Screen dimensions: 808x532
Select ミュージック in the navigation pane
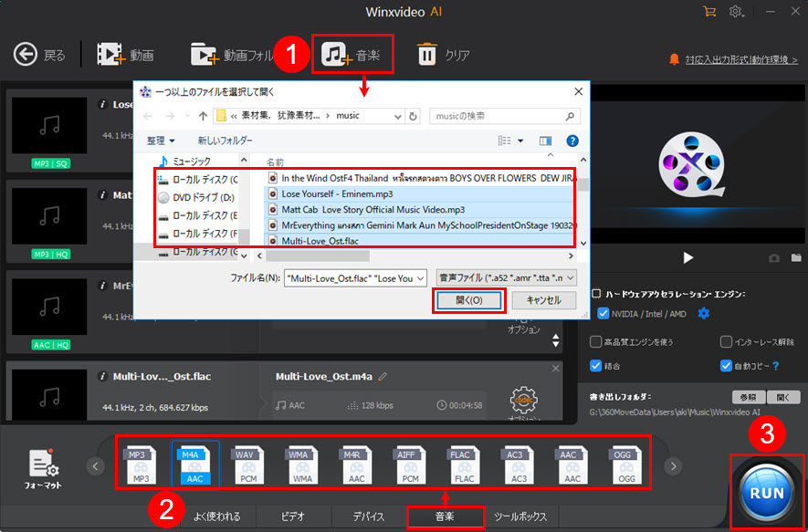click(192, 162)
